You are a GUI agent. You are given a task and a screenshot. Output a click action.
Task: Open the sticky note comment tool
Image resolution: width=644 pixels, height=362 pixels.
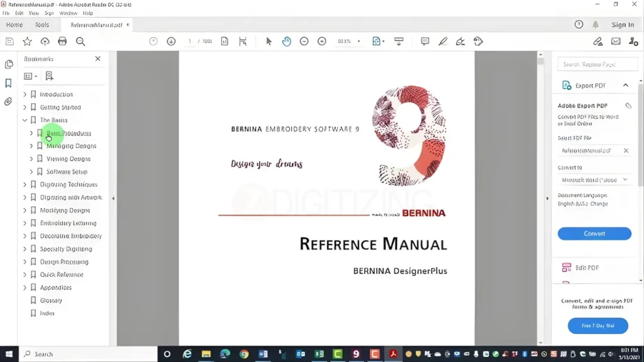tap(425, 41)
